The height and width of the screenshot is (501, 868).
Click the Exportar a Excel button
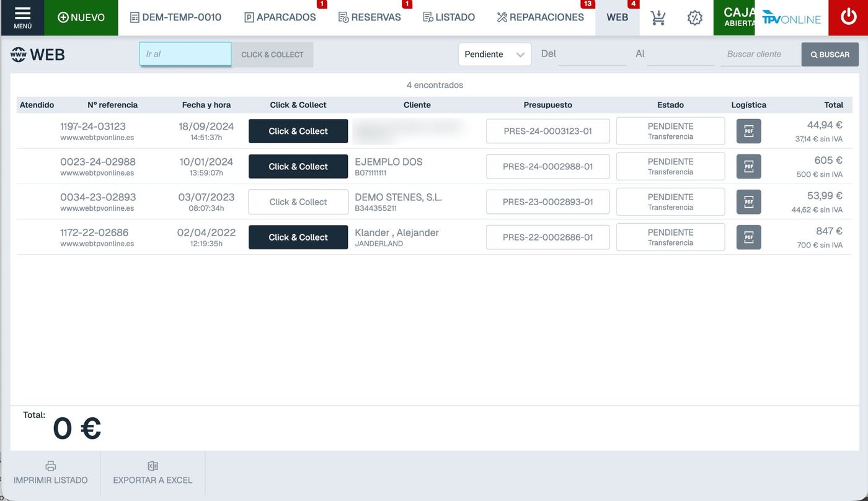point(153,472)
